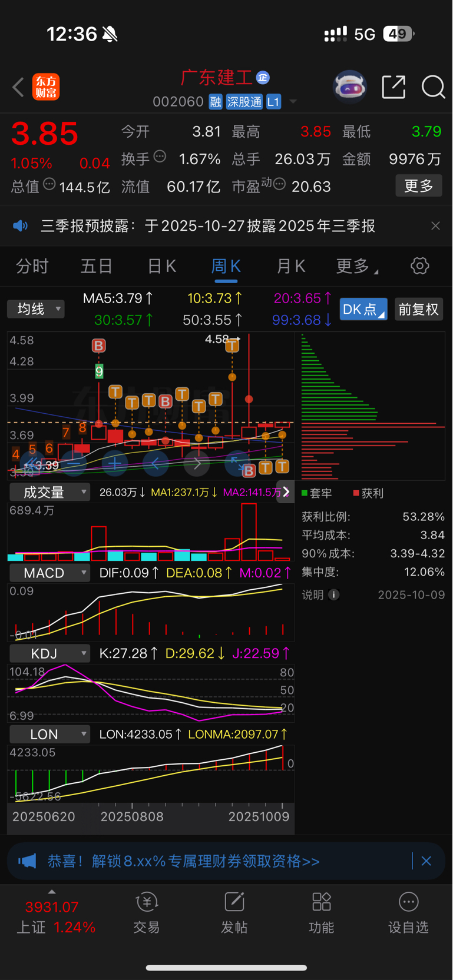Tap the 说明 info icon
The height and width of the screenshot is (980, 453).
coord(333,595)
